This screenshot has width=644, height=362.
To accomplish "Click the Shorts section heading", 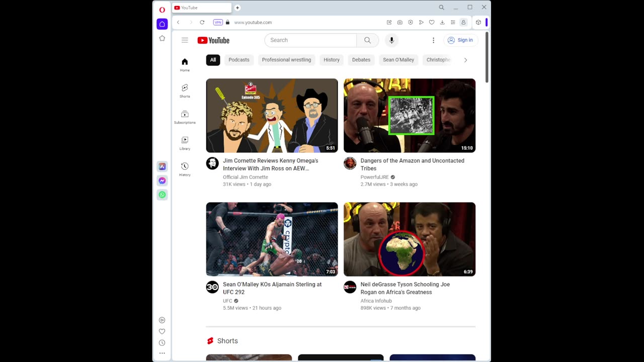I will 227,341.
